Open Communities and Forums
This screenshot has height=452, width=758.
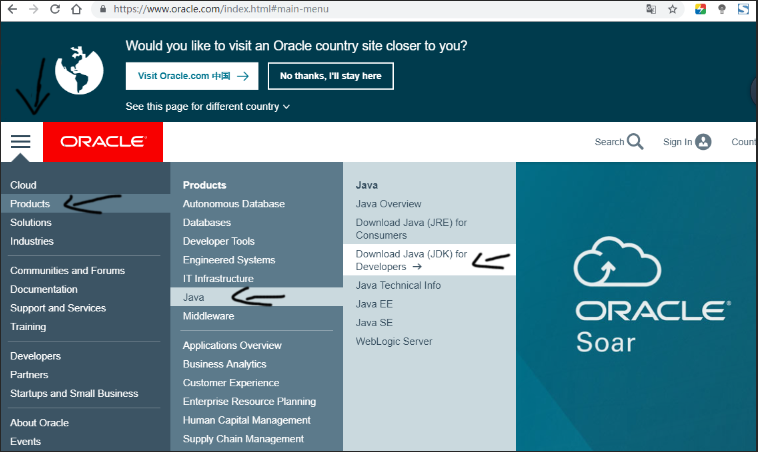pos(68,270)
